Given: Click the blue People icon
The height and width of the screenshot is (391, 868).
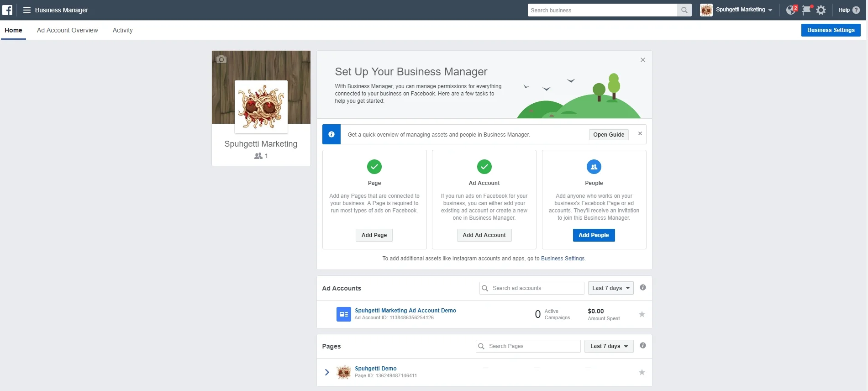Looking at the screenshot, I should (594, 167).
